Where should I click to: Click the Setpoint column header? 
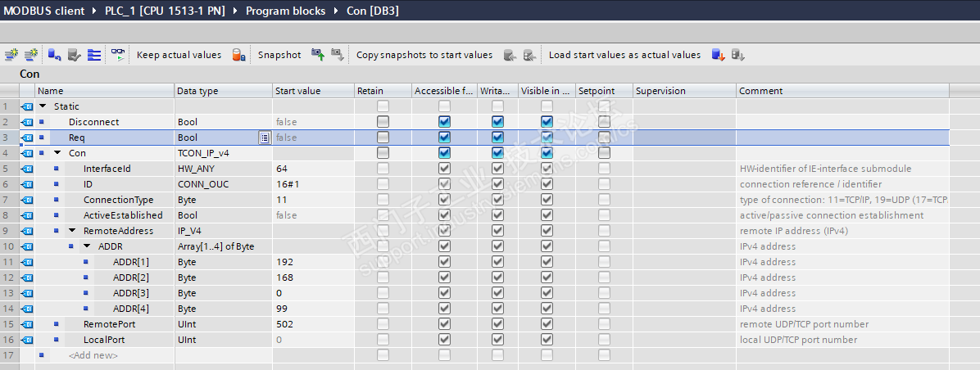(604, 91)
